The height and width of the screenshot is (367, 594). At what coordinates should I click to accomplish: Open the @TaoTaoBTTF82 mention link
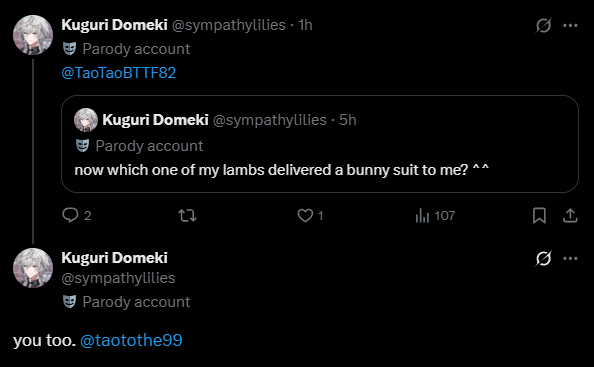click(119, 73)
